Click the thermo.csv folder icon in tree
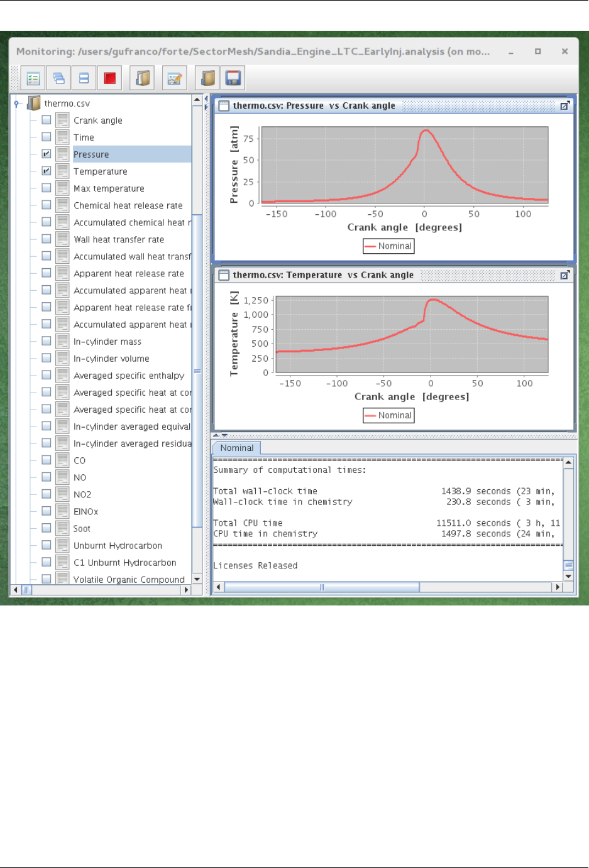 click(x=34, y=103)
